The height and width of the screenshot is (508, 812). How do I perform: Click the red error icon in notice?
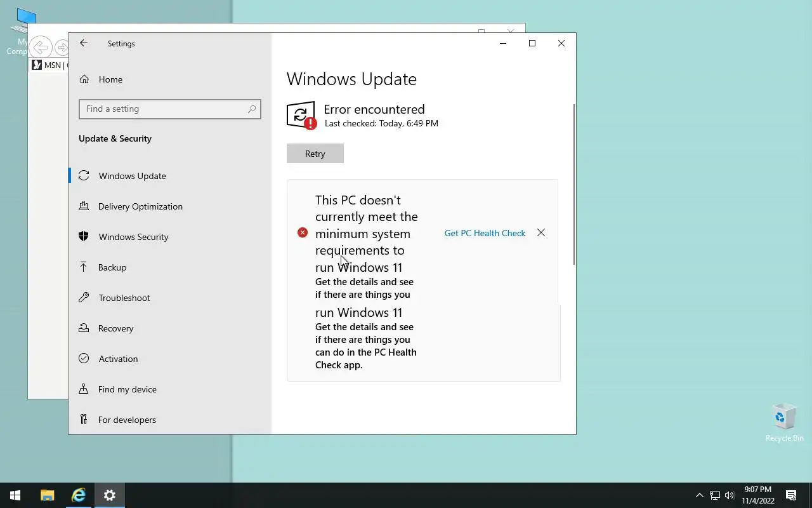click(303, 232)
